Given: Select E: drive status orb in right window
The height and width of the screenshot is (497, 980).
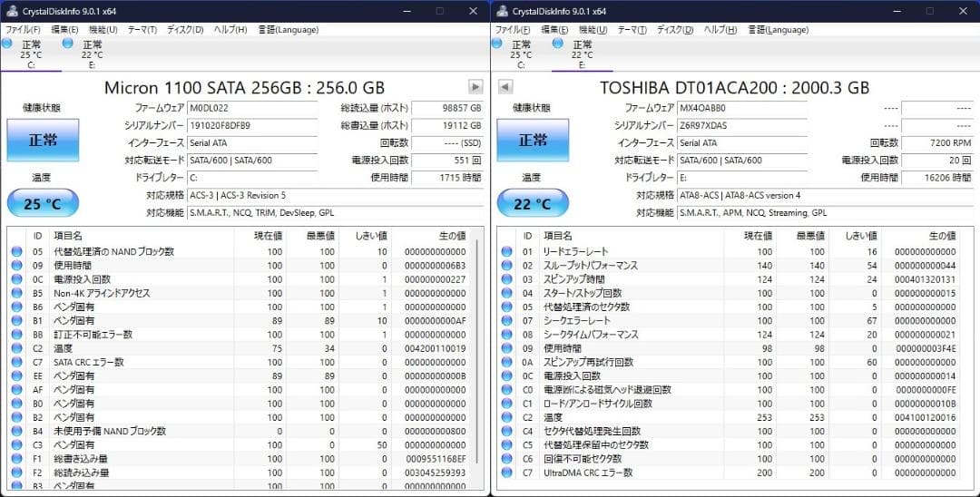Looking at the screenshot, I should (x=557, y=44).
